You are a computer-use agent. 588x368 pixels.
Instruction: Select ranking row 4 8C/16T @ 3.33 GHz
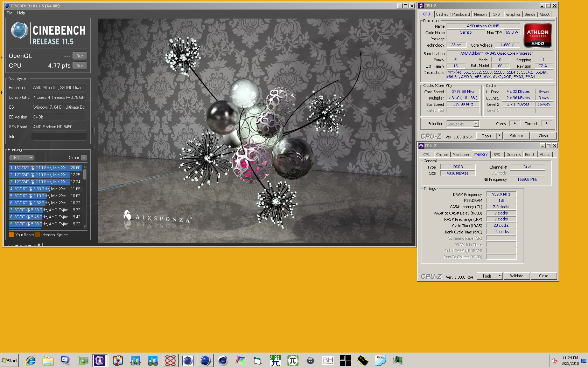pos(45,189)
